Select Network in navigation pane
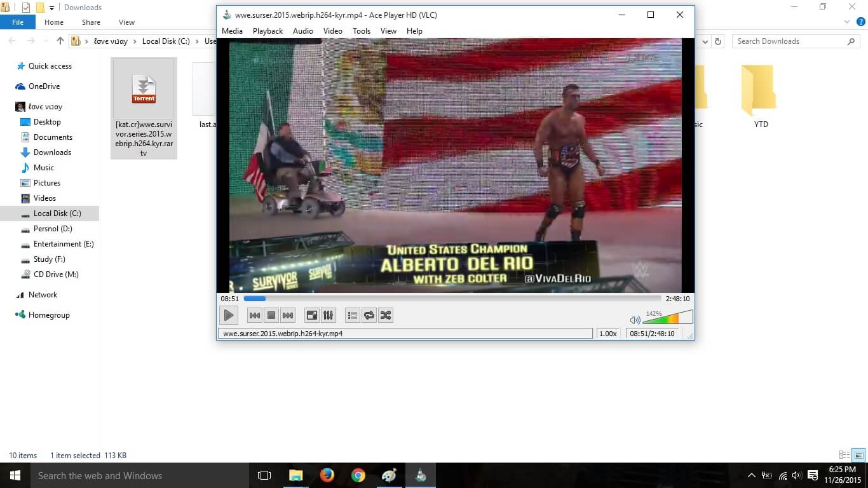The height and width of the screenshot is (488, 868). tap(43, 295)
